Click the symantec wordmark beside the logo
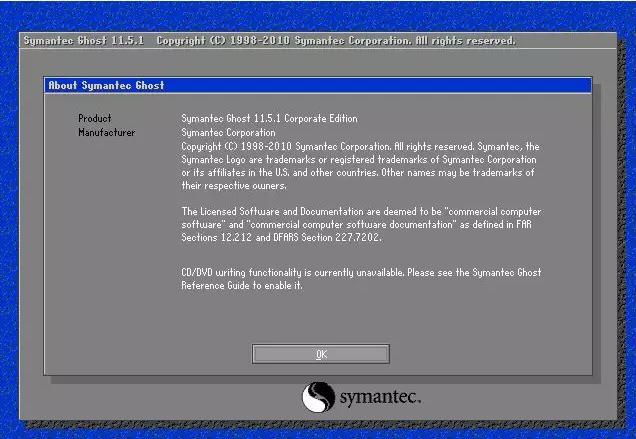The width and height of the screenshot is (636, 439). [x=380, y=398]
